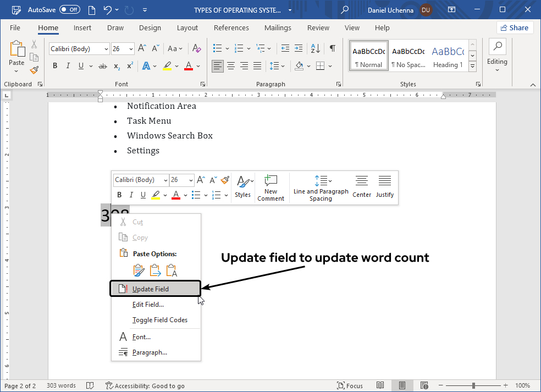Apply highlight color to text
Viewport: 541px width, 392px height.
coord(167,65)
